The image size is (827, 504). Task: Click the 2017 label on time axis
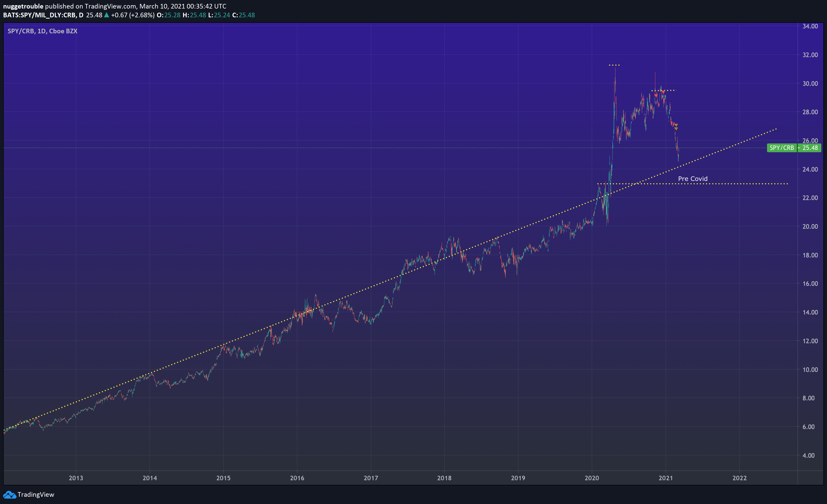pyautogui.click(x=371, y=478)
